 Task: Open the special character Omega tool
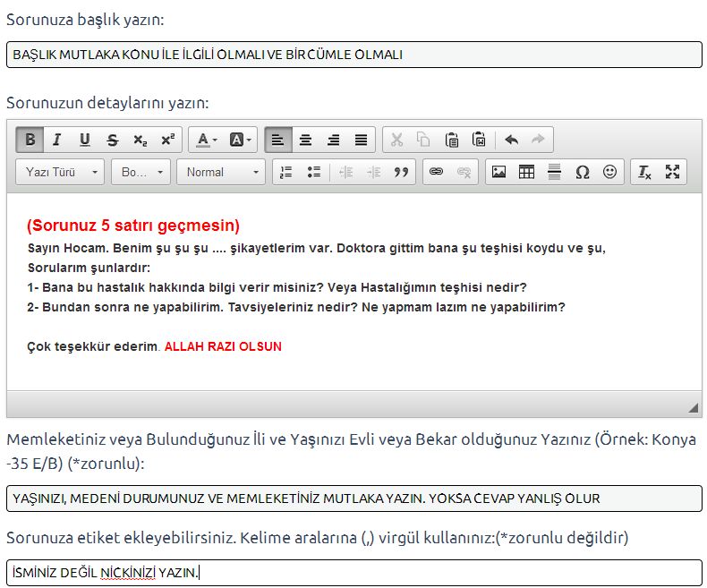click(x=582, y=172)
